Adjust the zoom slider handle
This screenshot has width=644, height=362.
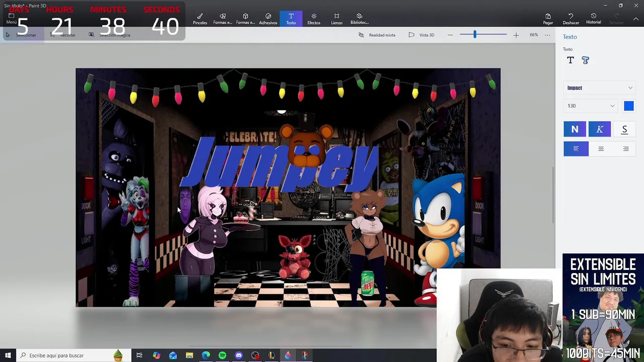tap(474, 35)
